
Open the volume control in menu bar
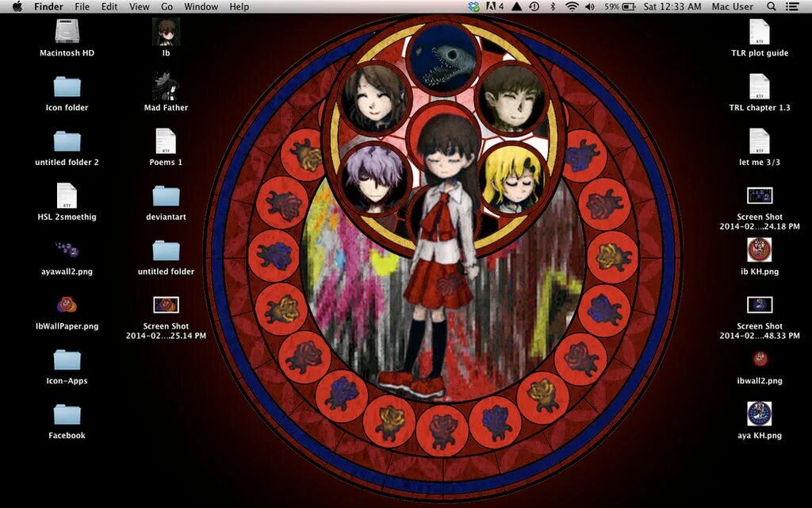click(590, 6)
